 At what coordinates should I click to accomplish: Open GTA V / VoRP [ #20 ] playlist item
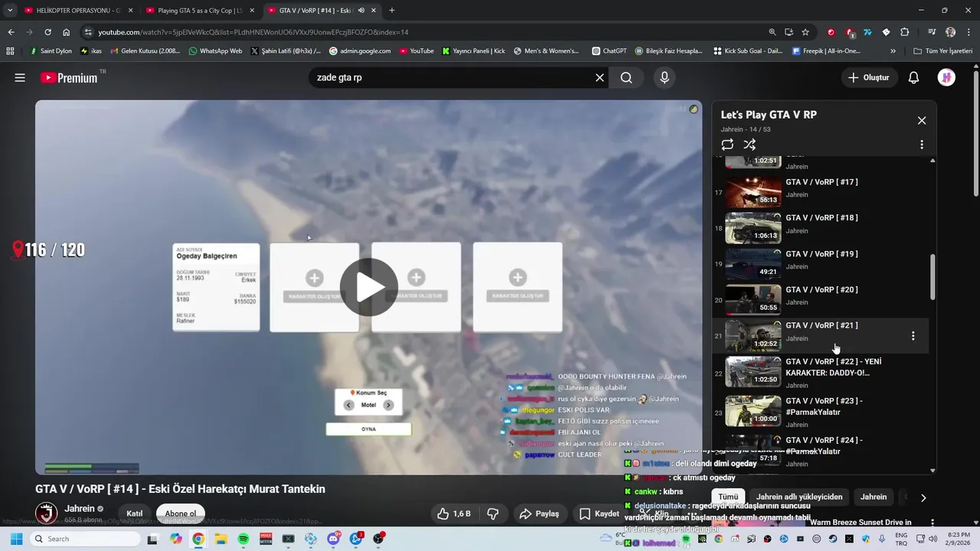[x=821, y=300]
